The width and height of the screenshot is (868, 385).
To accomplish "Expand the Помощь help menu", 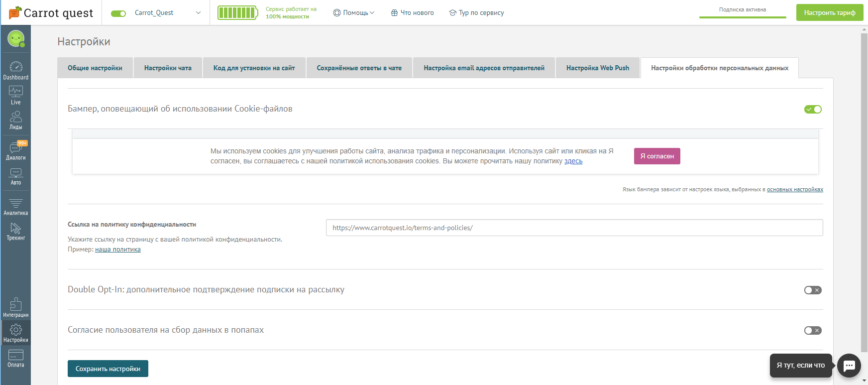I will [x=354, y=13].
